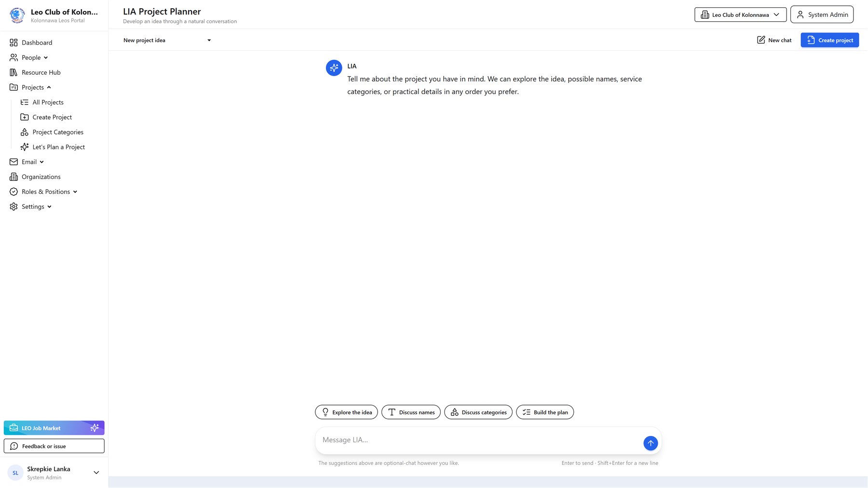Click the People users icon
Screen dimensions: 868x488
click(x=14, y=57)
